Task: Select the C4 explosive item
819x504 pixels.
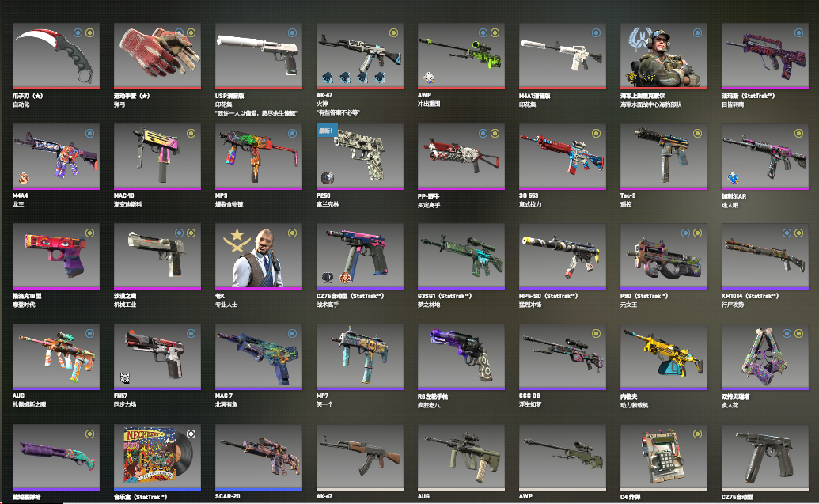Action: (x=664, y=457)
